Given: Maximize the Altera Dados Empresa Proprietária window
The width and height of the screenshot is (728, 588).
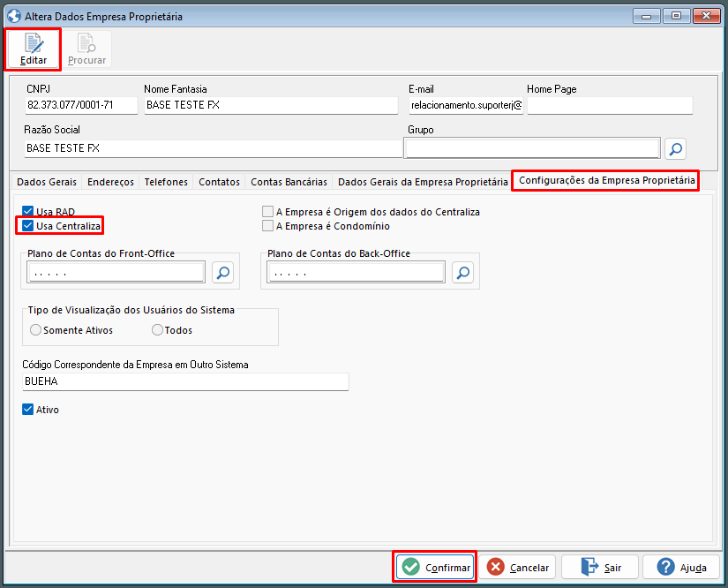Looking at the screenshot, I should (677, 16).
